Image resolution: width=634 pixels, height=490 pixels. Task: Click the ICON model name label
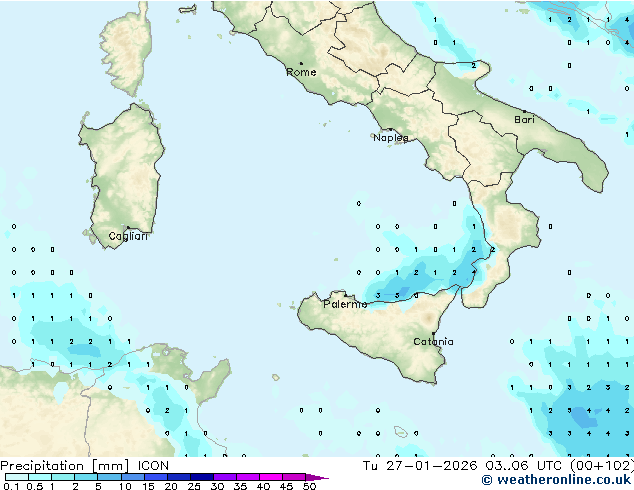pos(153,466)
